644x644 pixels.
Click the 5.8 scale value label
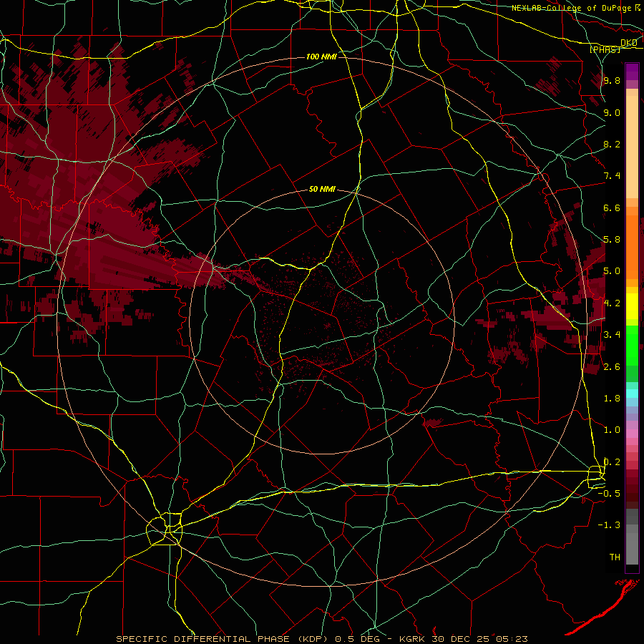click(612, 240)
